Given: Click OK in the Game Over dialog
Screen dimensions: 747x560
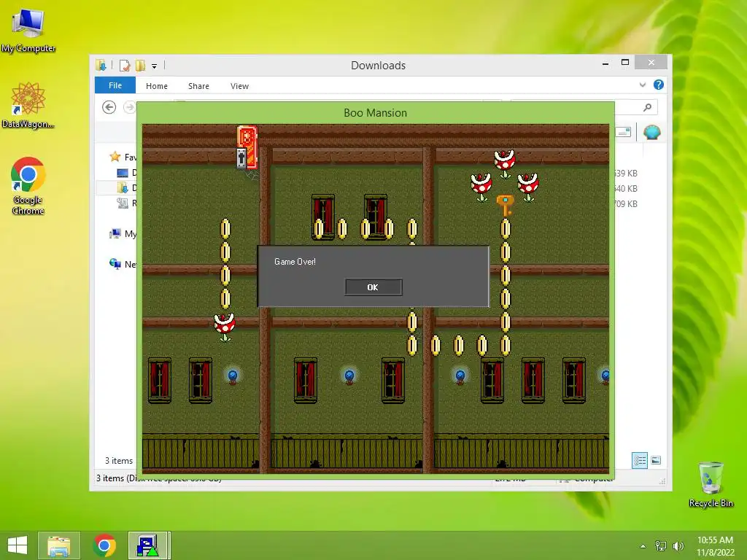Looking at the screenshot, I should 373,287.
